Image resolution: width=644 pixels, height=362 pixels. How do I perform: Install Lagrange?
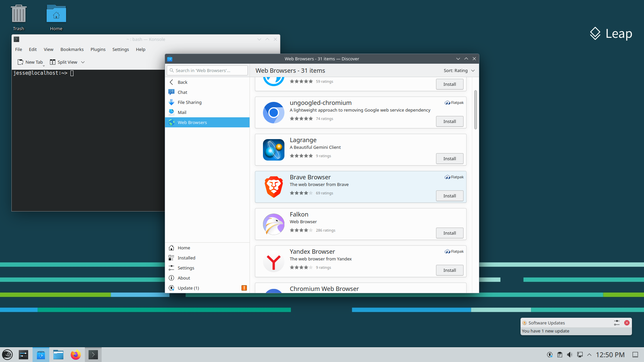click(450, 159)
